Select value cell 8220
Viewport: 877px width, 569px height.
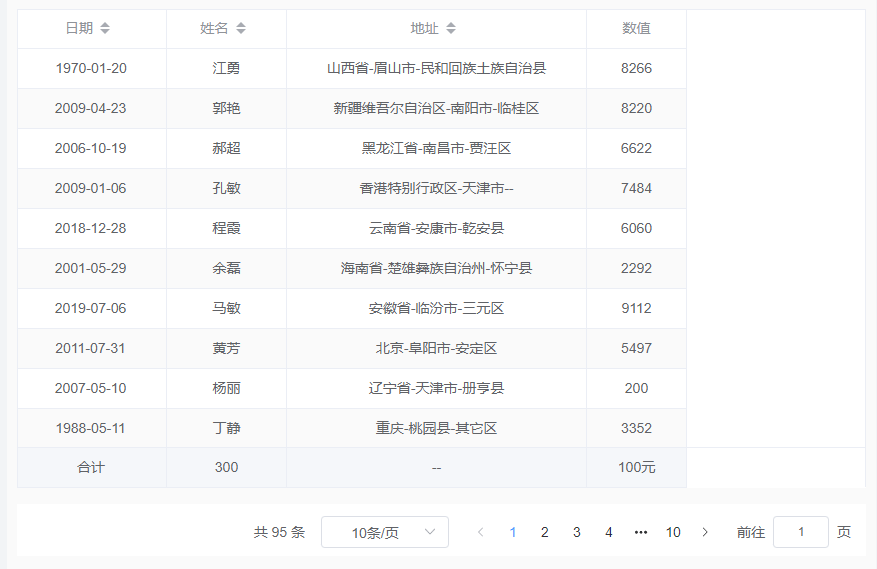point(636,108)
